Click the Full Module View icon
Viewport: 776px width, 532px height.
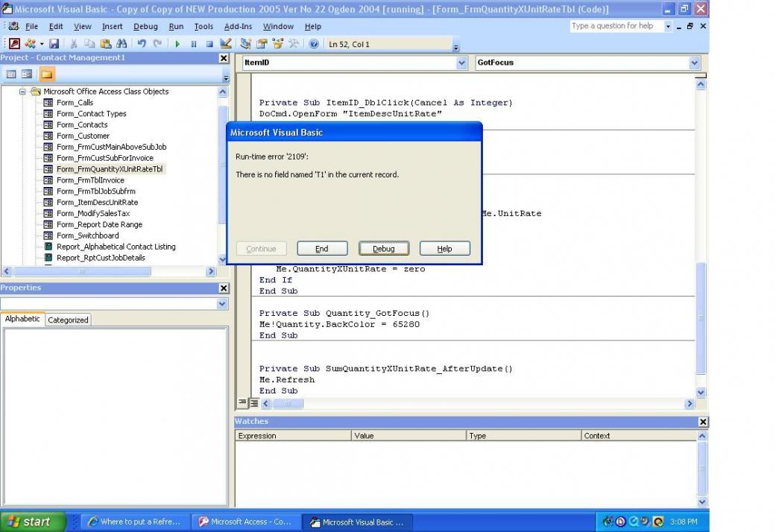pos(254,403)
